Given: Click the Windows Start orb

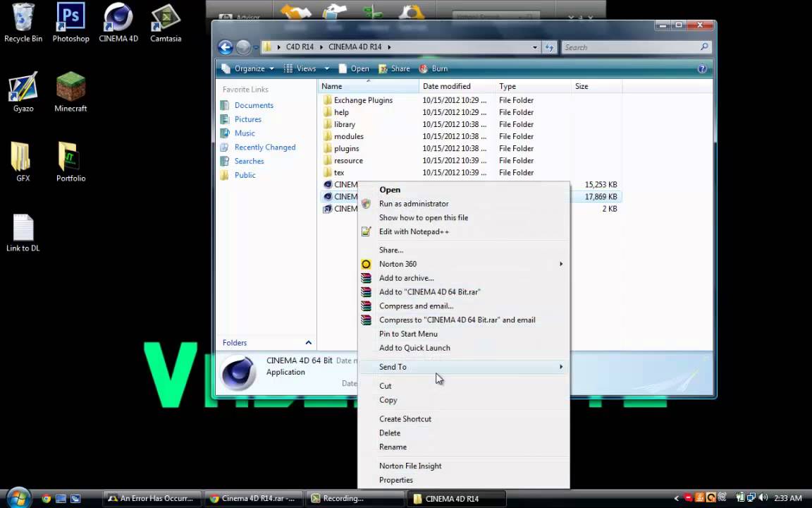Looking at the screenshot, I should pyautogui.click(x=18, y=498).
